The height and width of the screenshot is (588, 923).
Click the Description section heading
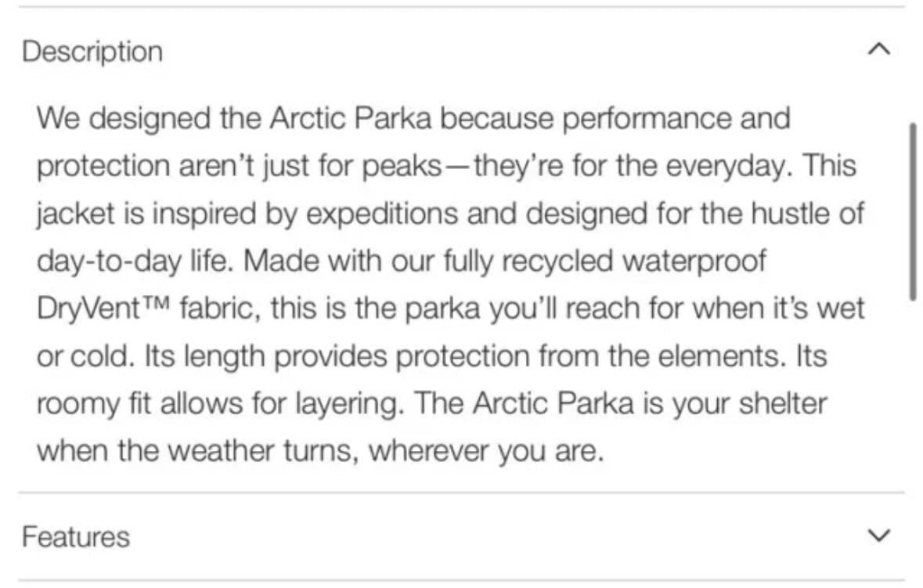tap(92, 52)
